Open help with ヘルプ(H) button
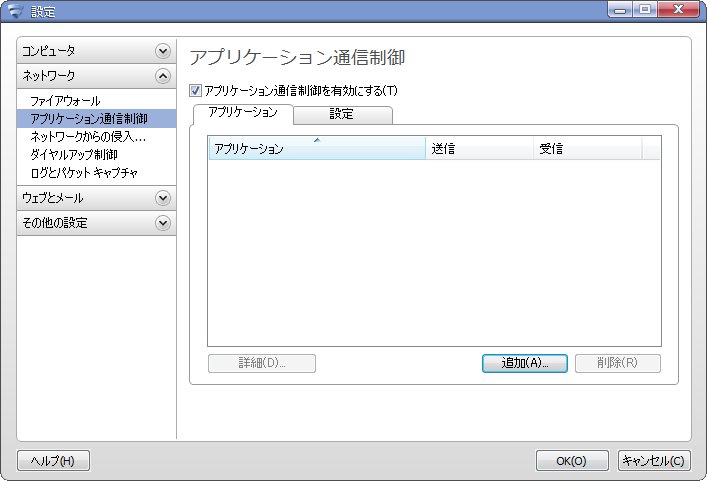707x481 pixels. [53, 460]
